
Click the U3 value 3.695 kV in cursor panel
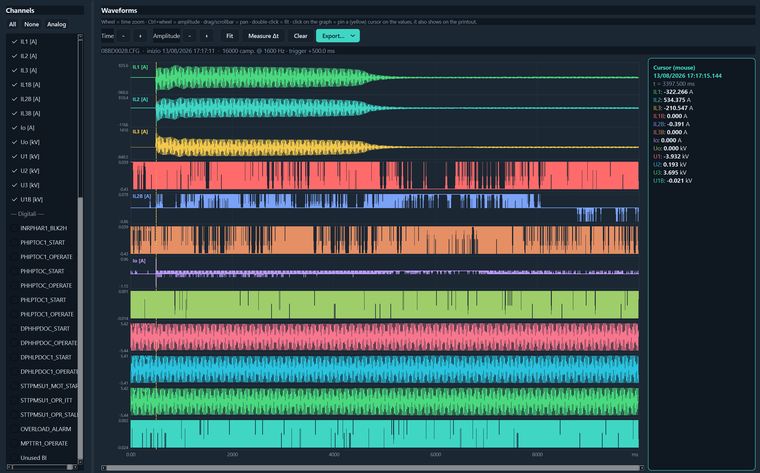(x=675, y=173)
